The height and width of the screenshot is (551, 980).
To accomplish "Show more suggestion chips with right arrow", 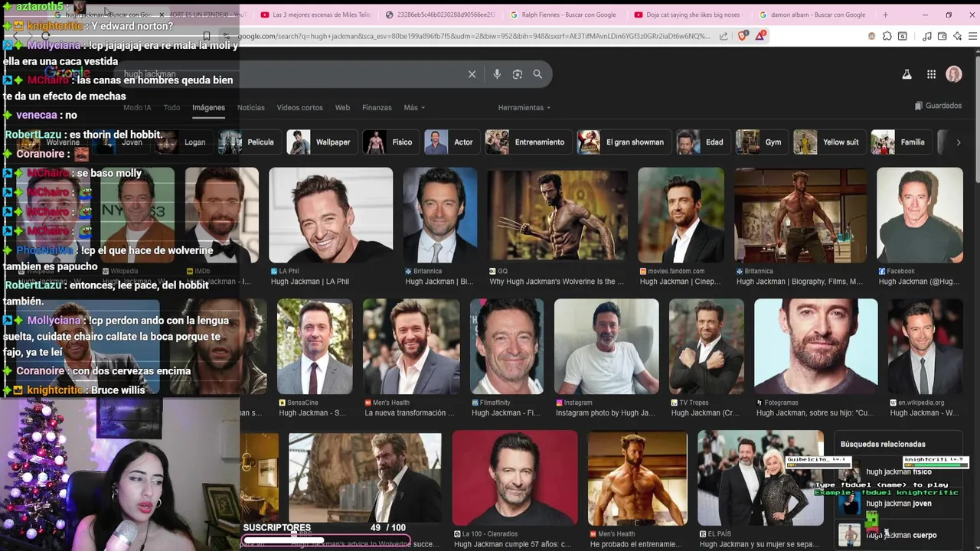I will [958, 142].
